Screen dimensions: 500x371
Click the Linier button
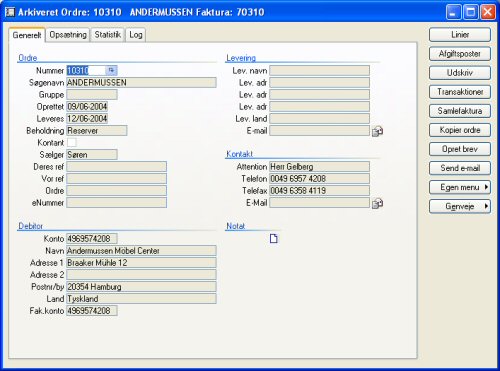tap(460, 35)
